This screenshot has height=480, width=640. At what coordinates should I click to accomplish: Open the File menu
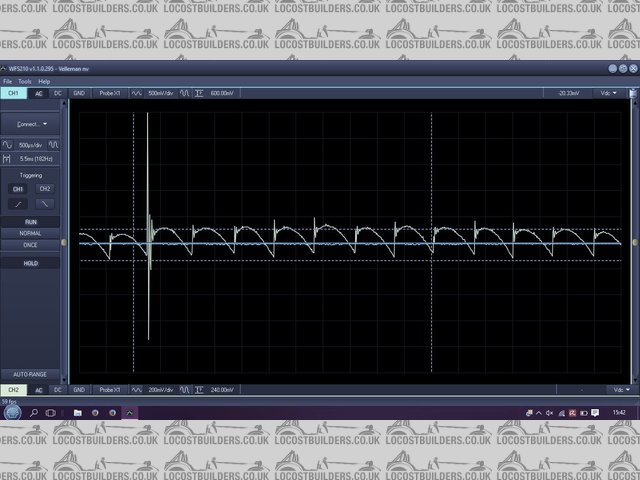point(7,81)
